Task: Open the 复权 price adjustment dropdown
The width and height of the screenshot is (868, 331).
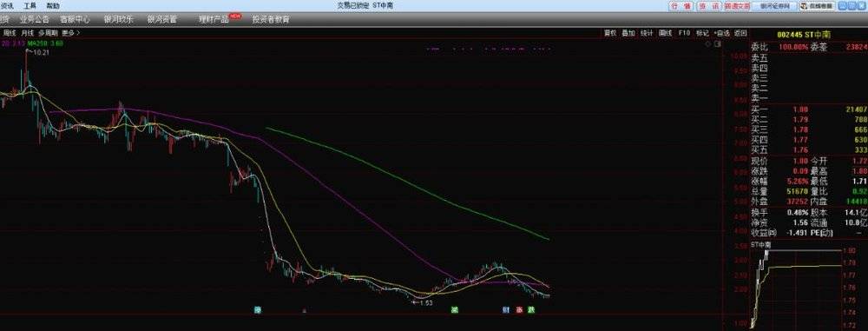Action: pyautogui.click(x=610, y=33)
